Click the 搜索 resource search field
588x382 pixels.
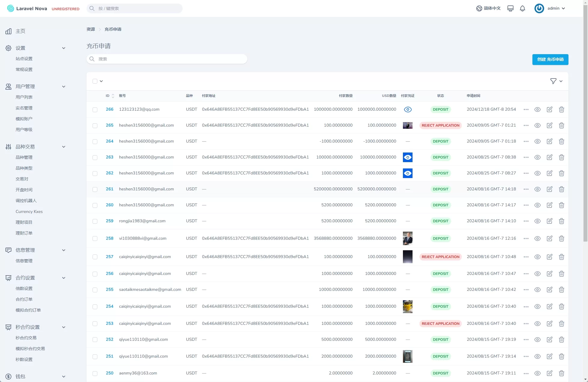click(x=167, y=59)
